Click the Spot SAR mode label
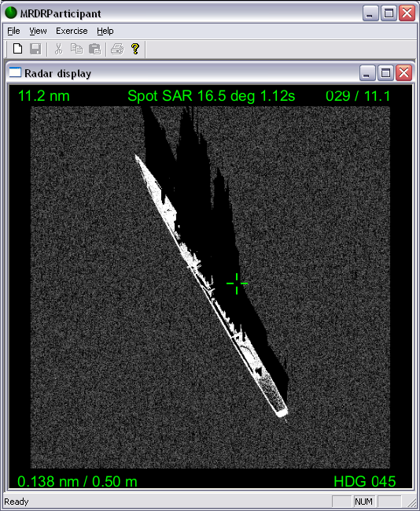This screenshot has width=420, height=511. click(212, 96)
